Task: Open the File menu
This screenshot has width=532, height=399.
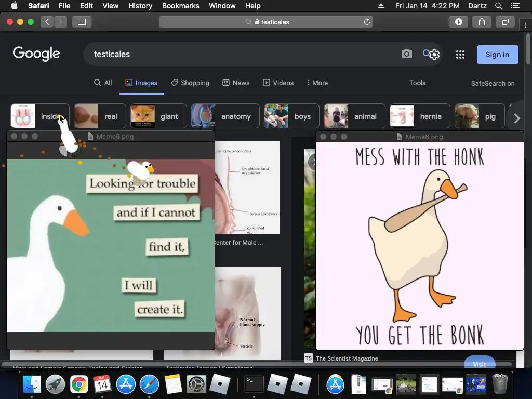Action: (64, 6)
